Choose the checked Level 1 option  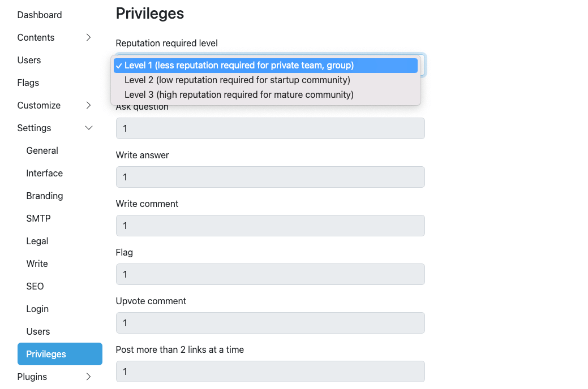click(238, 65)
